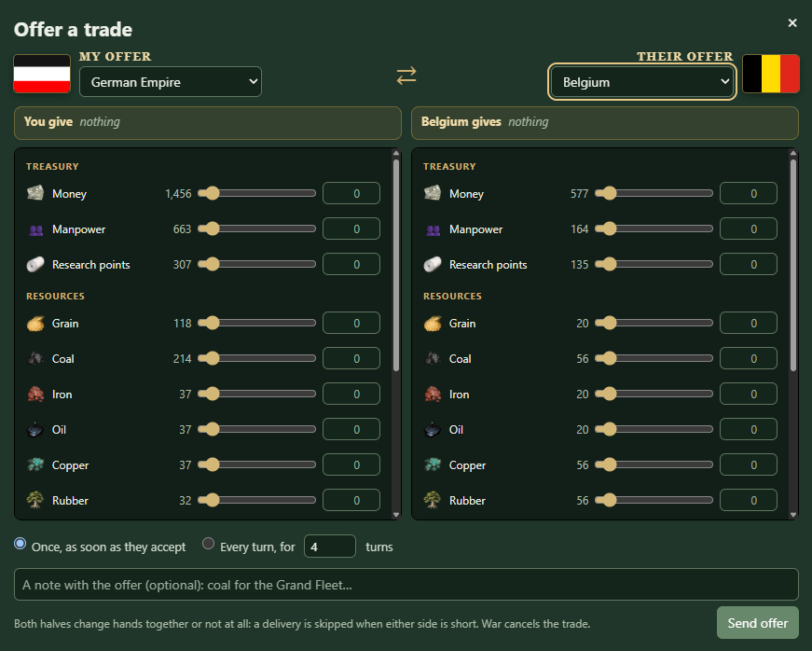Click the Research points icon in My Offer
This screenshot has width=812, height=651.
[35, 265]
